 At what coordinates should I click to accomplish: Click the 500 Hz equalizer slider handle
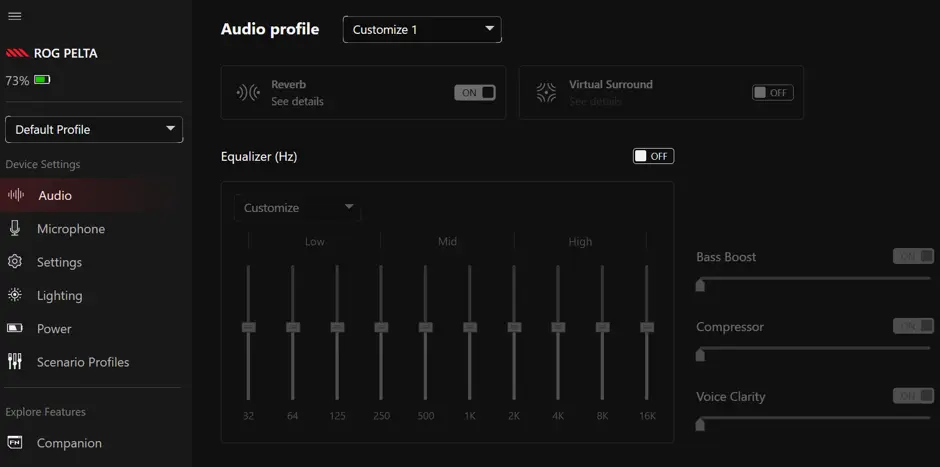coord(426,327)
